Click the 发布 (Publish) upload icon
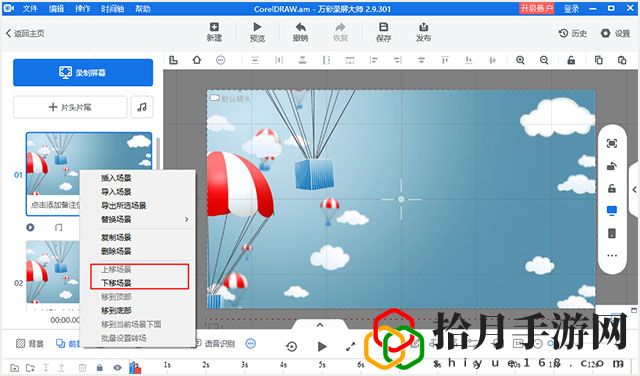This screenshot has width=640, height=376. 423,27
